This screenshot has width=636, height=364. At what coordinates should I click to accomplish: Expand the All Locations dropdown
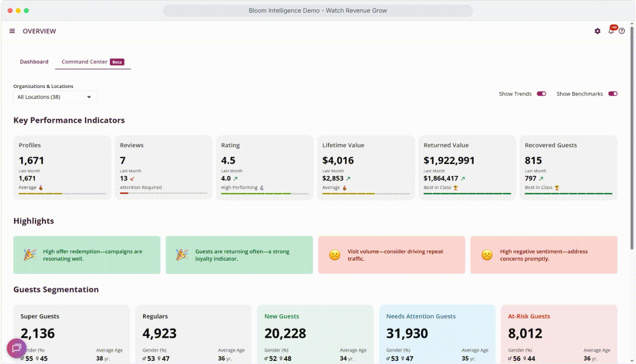coord(55,97)
